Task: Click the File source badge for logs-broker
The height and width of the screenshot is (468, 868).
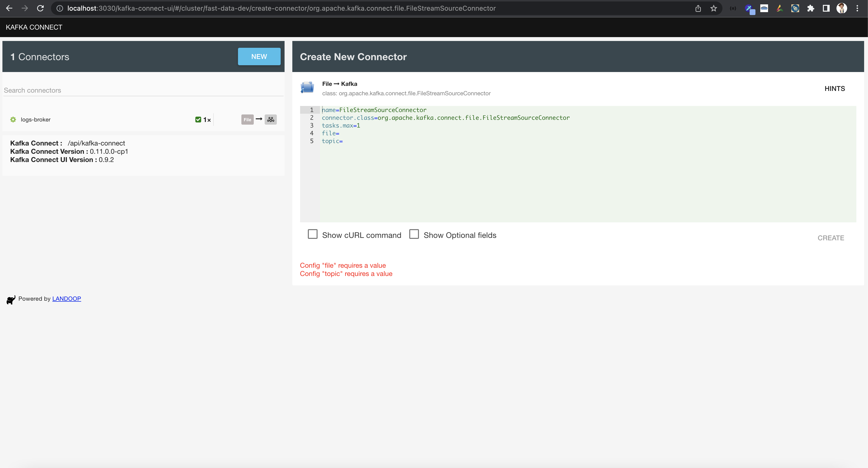Action: coord(247,120)
